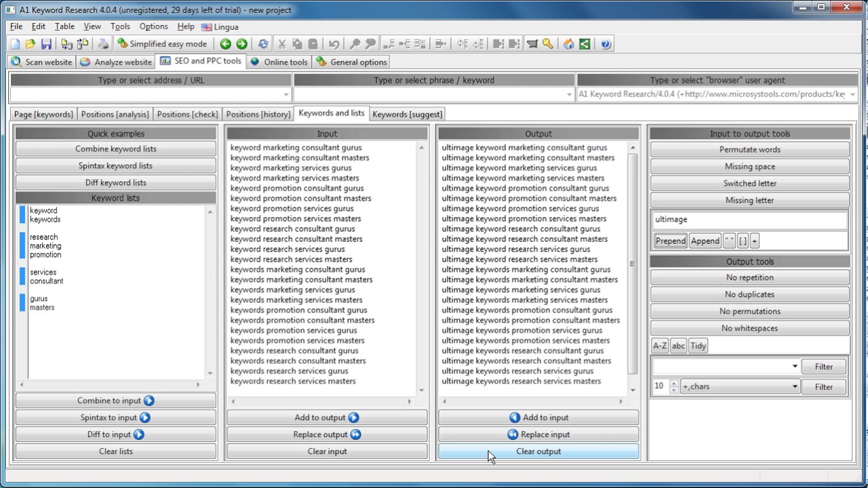Click the Find next icon
Viewport: 868px width, 488px height.
(x=370, y=44)
